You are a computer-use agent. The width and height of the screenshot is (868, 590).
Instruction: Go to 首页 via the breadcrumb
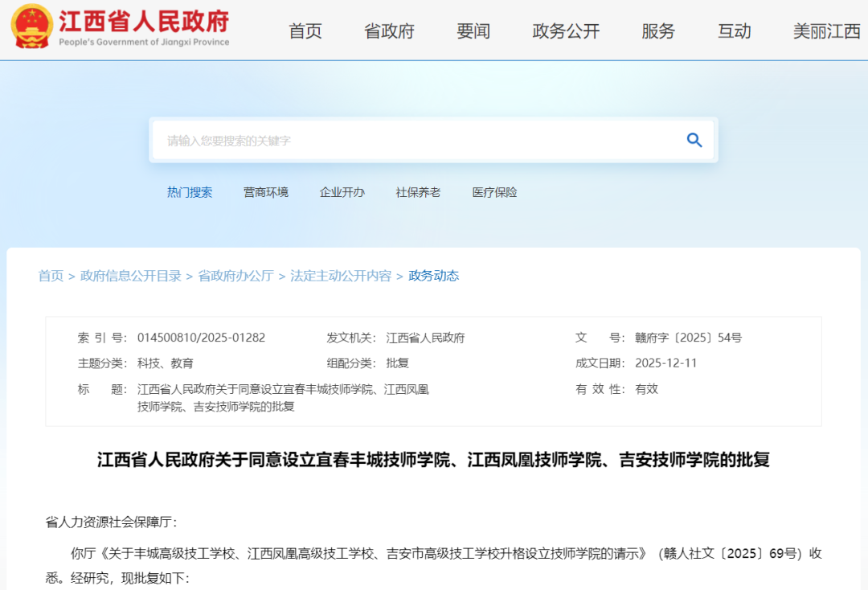(x=51, y=276)
